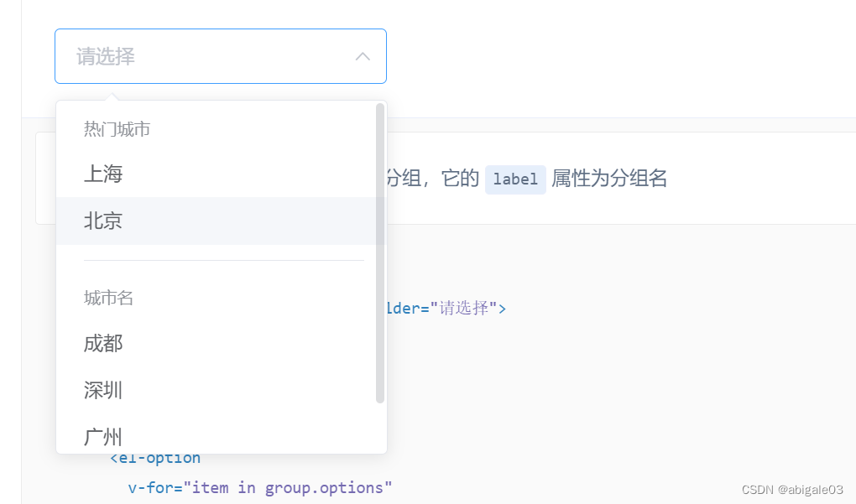This screenshot has width=856, height=504.
Task: Select 上海 from the dropdown list
Action: [x=217, y=174]
